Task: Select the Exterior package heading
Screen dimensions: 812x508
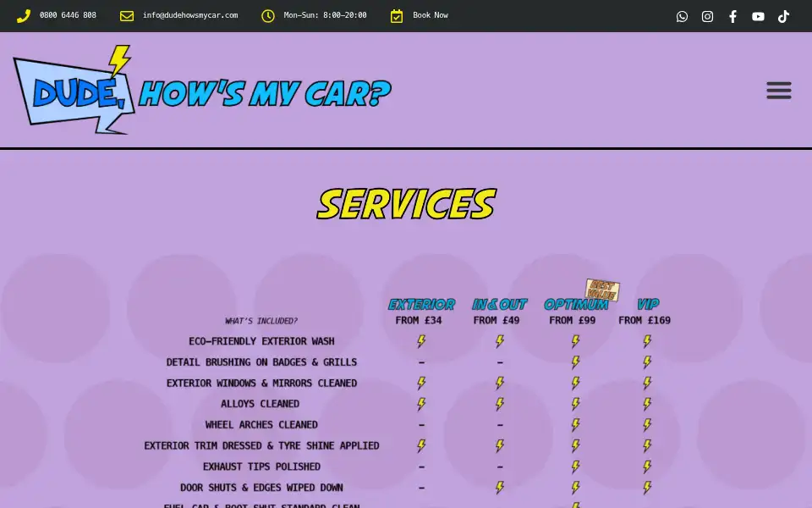Action: point(421,304)
